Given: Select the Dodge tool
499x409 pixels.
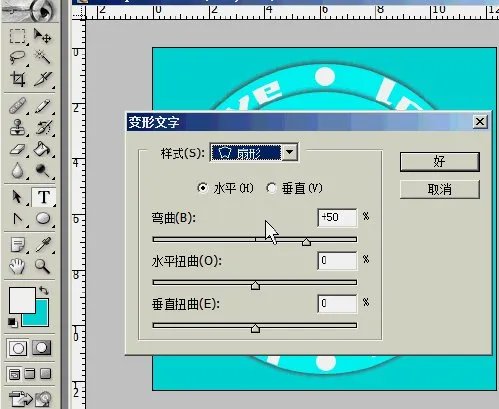Looking at the screenshot, I should [43, 171].
